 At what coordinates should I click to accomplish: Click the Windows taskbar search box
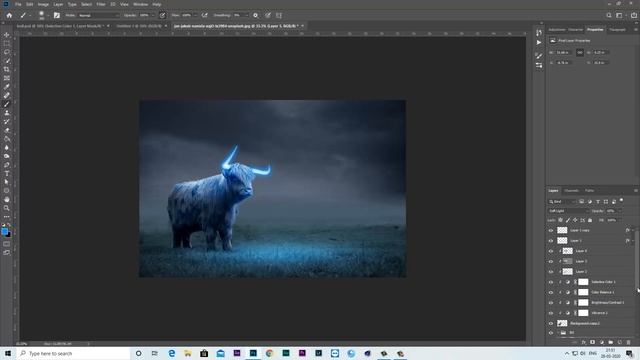coord(73,353)
